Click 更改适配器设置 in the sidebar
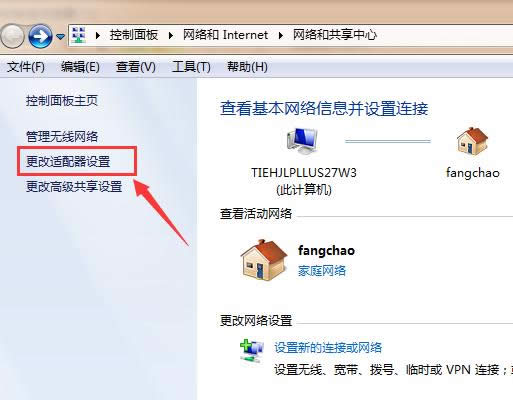The height and width of the screenshot is (400, 513). (x=68, y=162)
